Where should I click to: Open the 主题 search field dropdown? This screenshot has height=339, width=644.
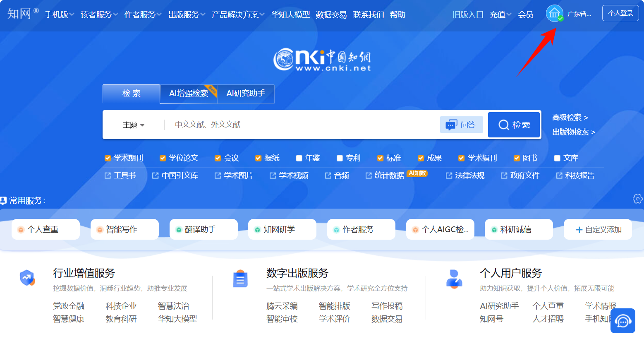[x=133, y=125]
